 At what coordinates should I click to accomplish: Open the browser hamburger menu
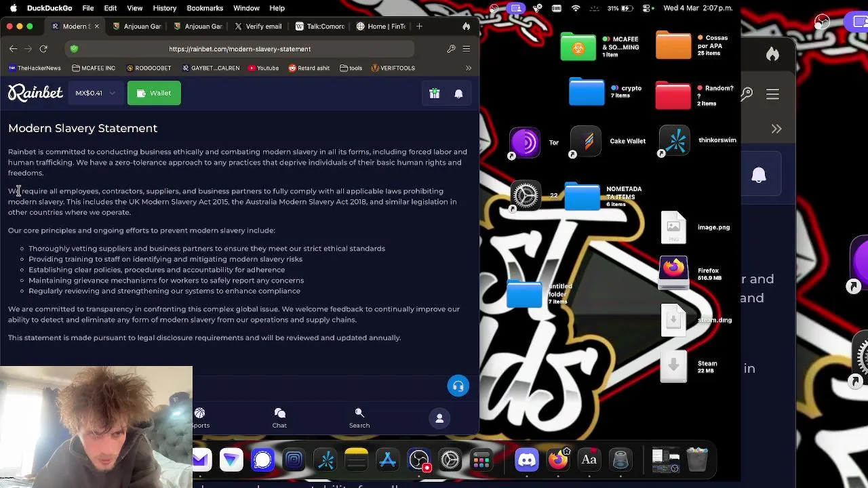click(x=466, y=49)
